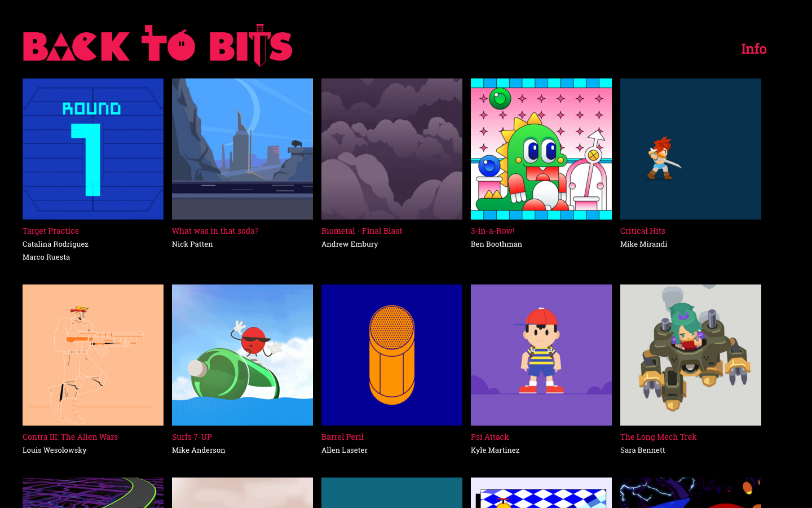Screen dimensions: 812x508
Task: Select artist name Andrew Embury
Action: [x=350, y=244]
